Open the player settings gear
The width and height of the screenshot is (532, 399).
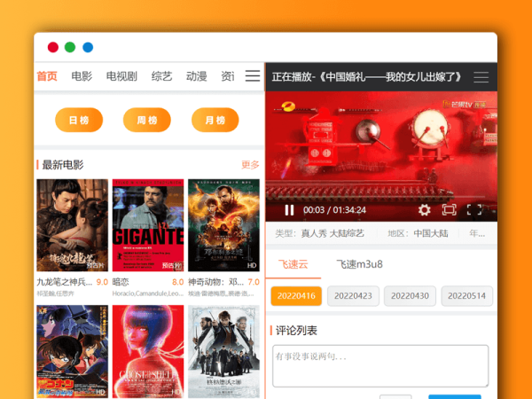coord(424,209)
